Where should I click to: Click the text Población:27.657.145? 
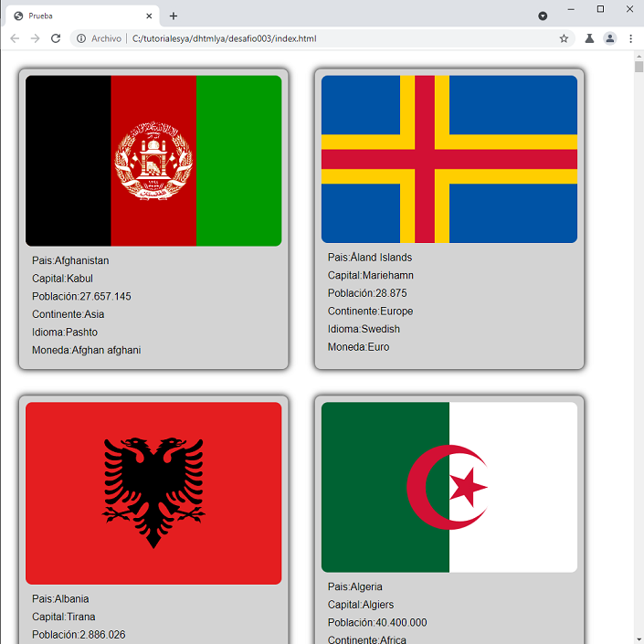81,297
